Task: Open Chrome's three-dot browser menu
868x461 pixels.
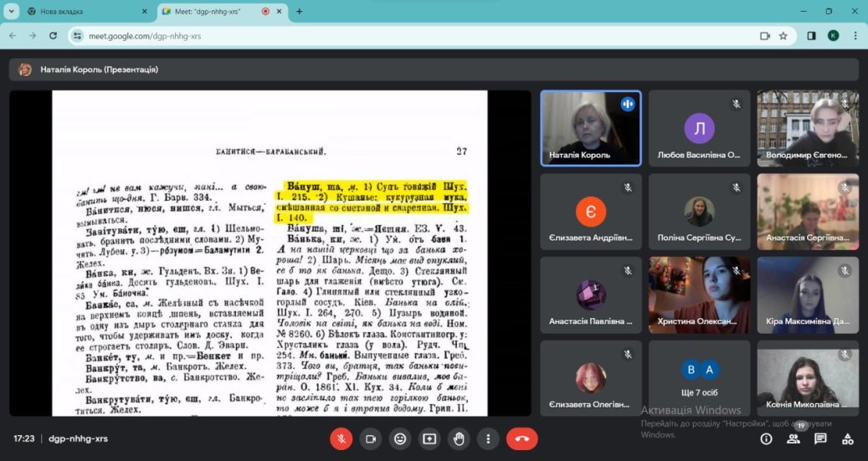Action: point(855,36)
